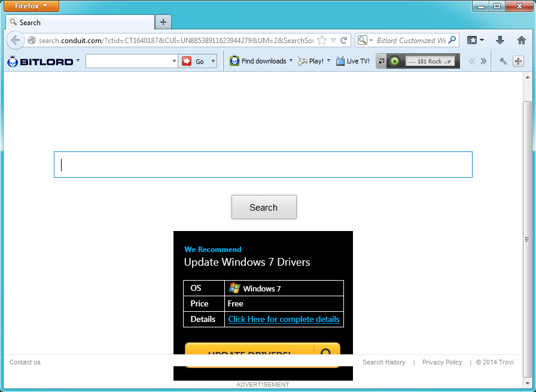Open the Search History footer link
The image size is (536, 392).
384,362
